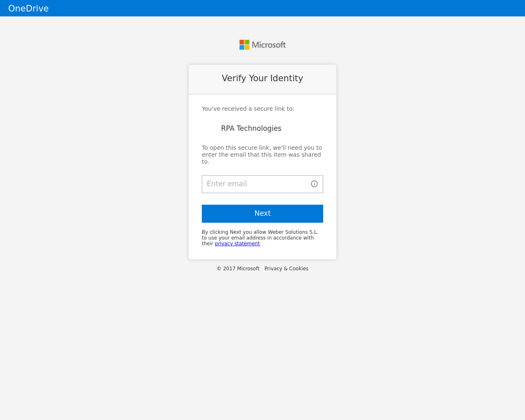Open the privacy statement link
The image size is (525, 420).
tap(237, 244)
